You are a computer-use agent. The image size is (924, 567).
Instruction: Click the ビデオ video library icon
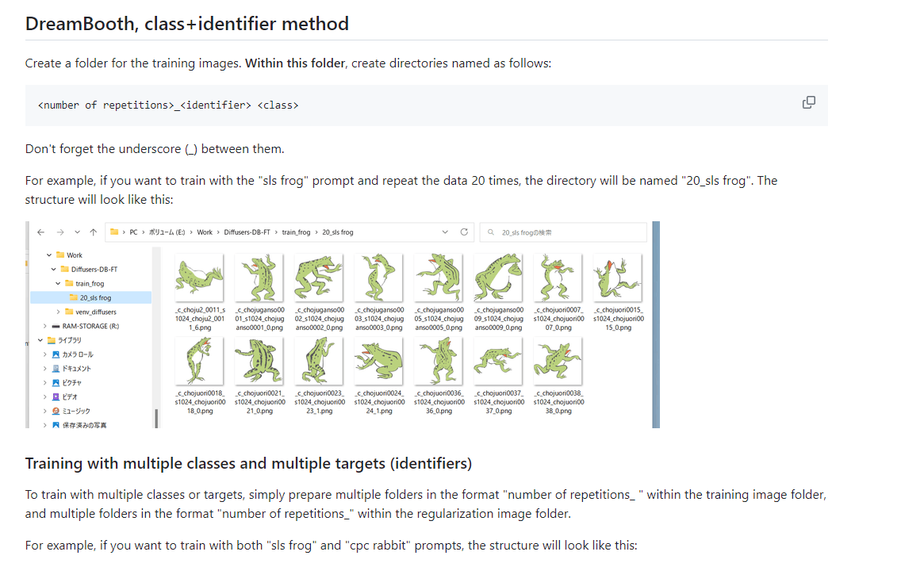click(56, 397)
